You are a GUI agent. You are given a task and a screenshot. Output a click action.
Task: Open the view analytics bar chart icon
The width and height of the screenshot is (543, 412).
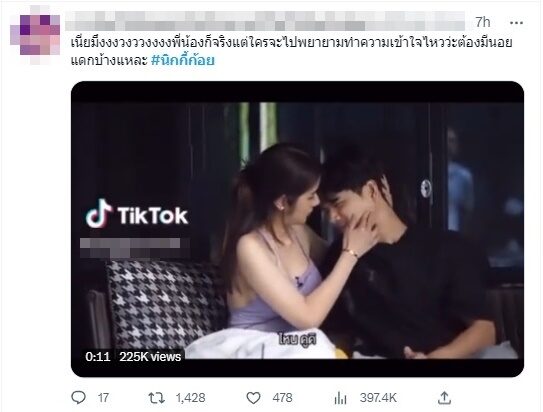341,398
